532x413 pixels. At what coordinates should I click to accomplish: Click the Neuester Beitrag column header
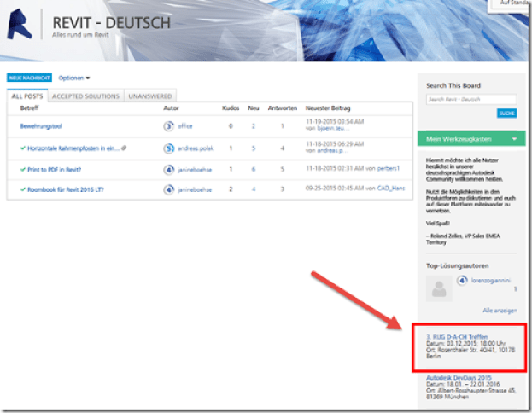328,108
